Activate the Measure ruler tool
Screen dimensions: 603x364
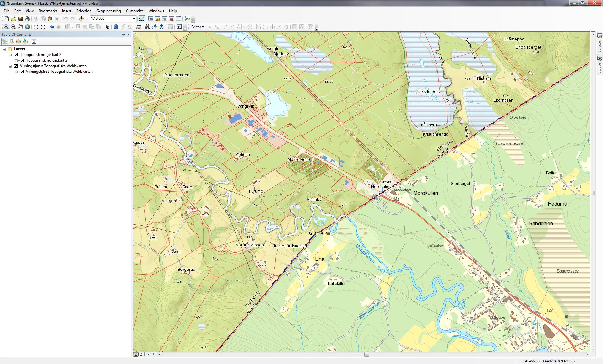pyautogui.click(x=139, y=27)
